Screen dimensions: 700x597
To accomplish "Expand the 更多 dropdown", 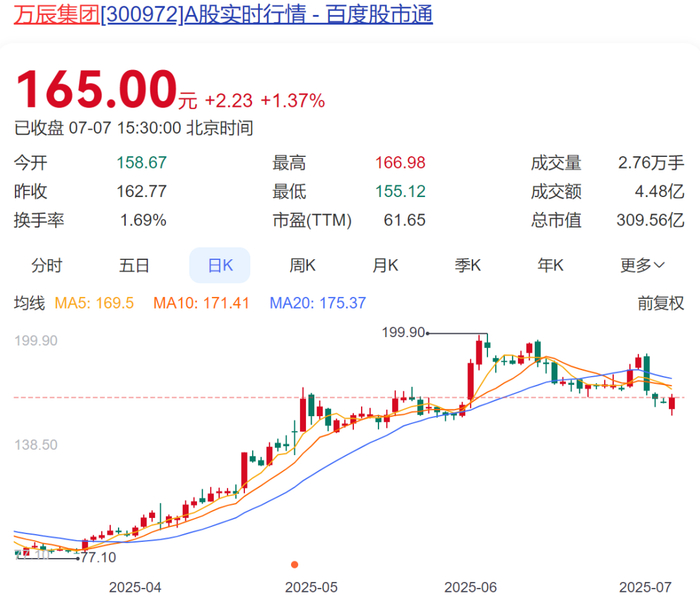I will point(642,266).
